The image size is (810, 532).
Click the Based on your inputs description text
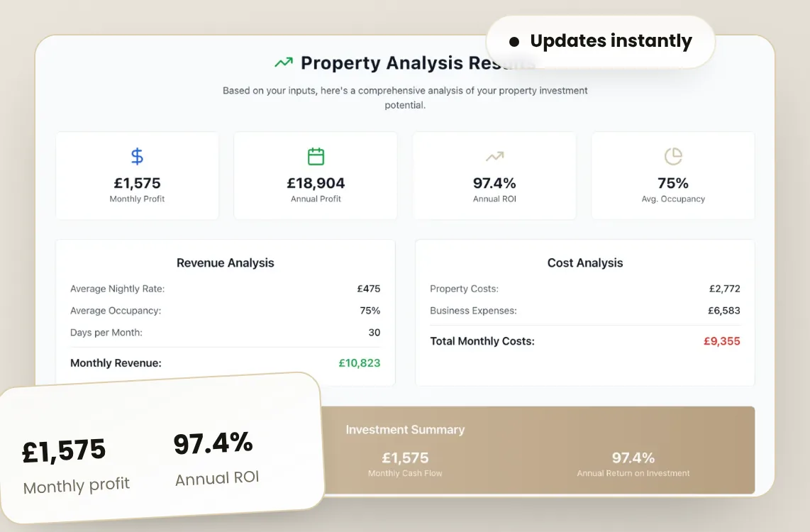[x=405, y=98]
